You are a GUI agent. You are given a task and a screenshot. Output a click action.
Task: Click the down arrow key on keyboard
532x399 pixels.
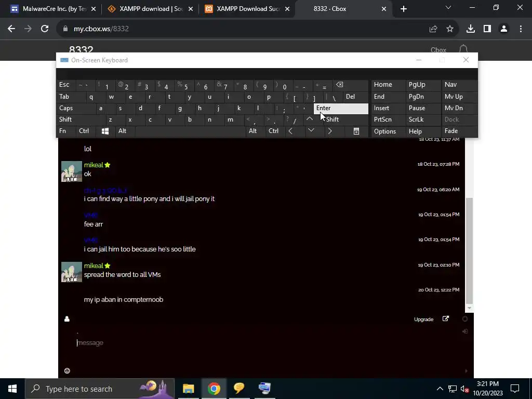tap(311, 130)
